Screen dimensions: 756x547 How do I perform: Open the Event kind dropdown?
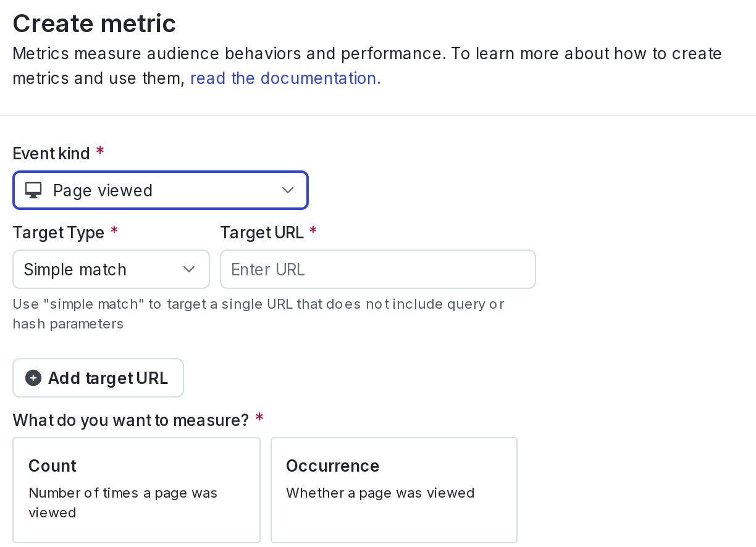pos(161,190)
